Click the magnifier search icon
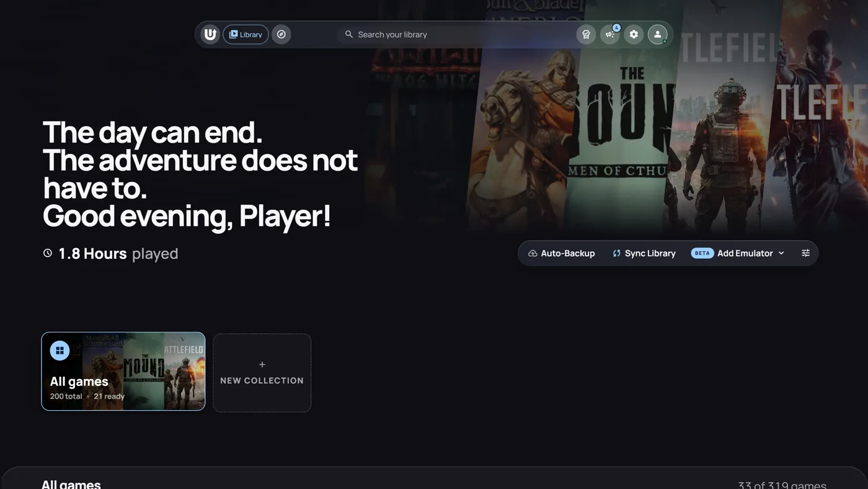The width and height of the screenshot is (868, 489). point(349,34)
